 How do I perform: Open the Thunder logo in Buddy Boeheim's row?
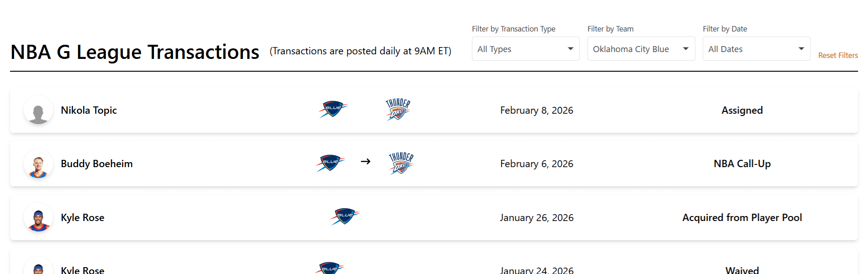coord(400,162)
